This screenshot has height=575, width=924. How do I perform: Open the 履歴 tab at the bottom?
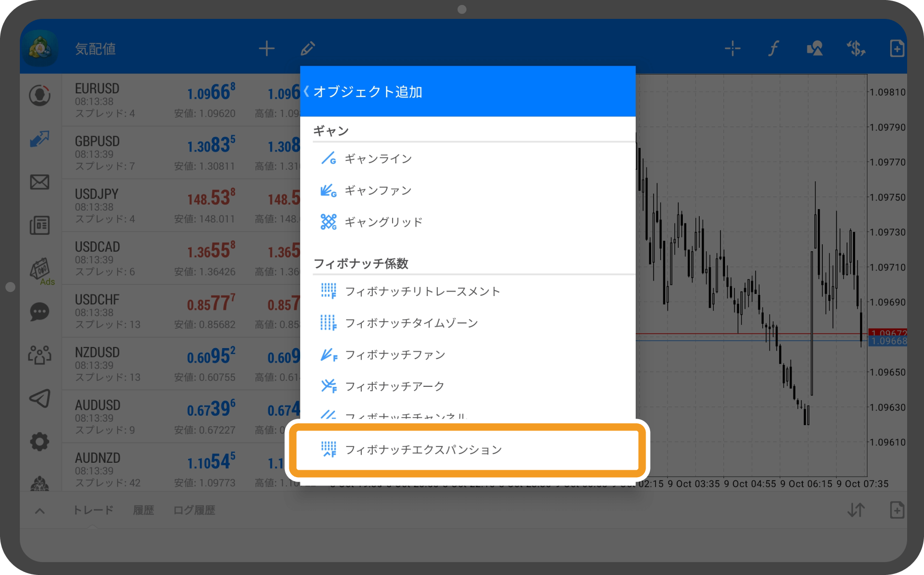click(x=143, y=509)
